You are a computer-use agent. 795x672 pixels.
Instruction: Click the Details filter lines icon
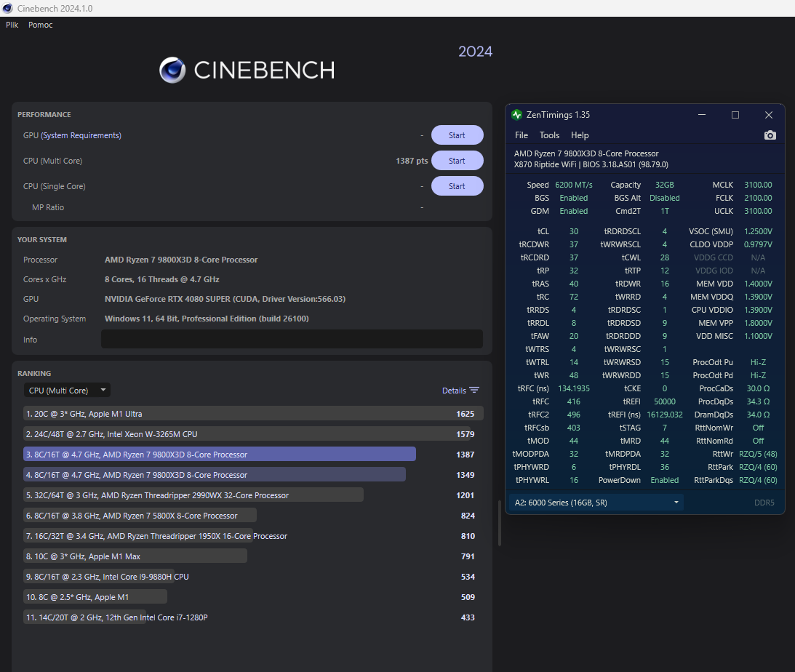click(x=474, y=391)
